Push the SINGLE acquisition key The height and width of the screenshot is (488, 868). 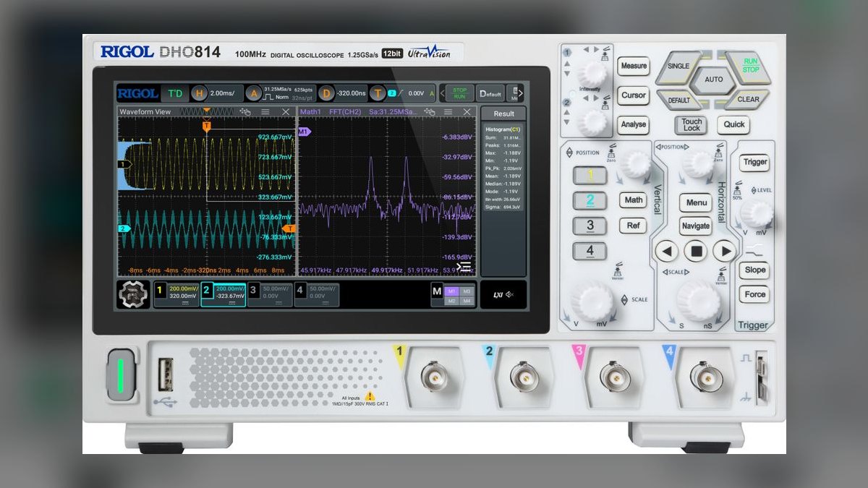(678, 66)
